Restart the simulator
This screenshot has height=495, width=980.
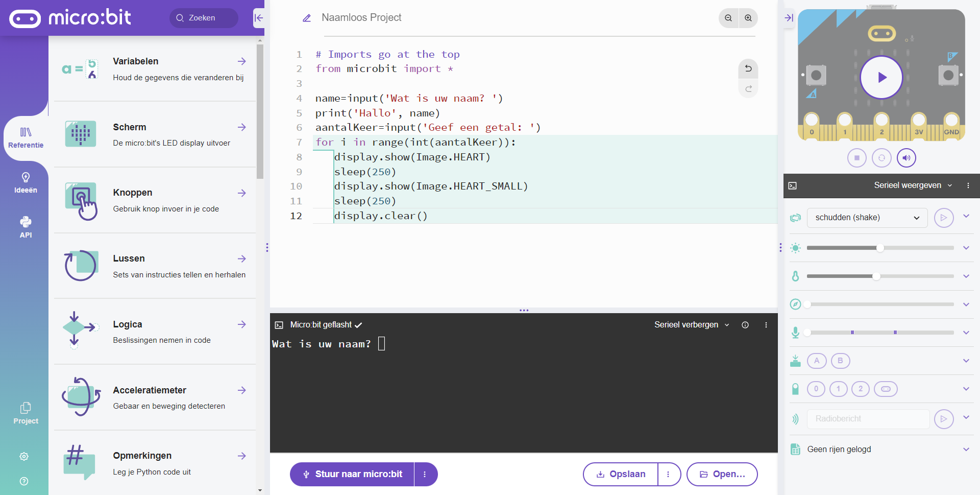(x=881, y=158)
